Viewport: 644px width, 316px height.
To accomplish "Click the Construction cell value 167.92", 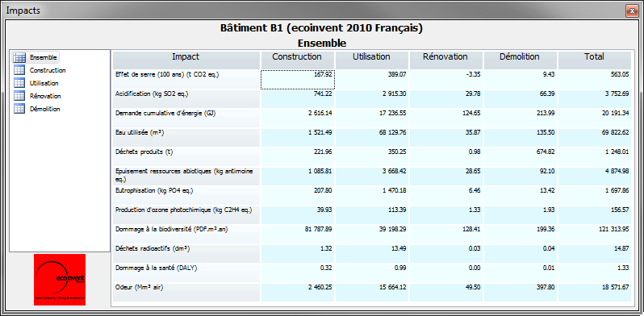I will (x=323, y=75).
